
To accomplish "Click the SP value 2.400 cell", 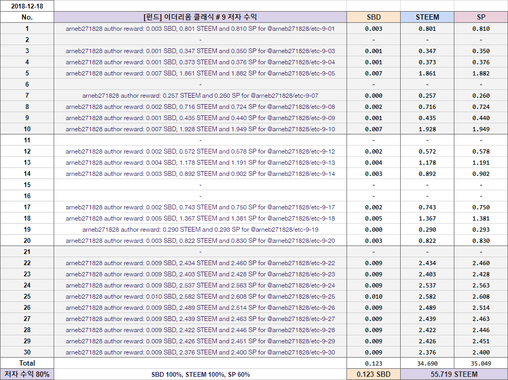I will tap(481, 352).
